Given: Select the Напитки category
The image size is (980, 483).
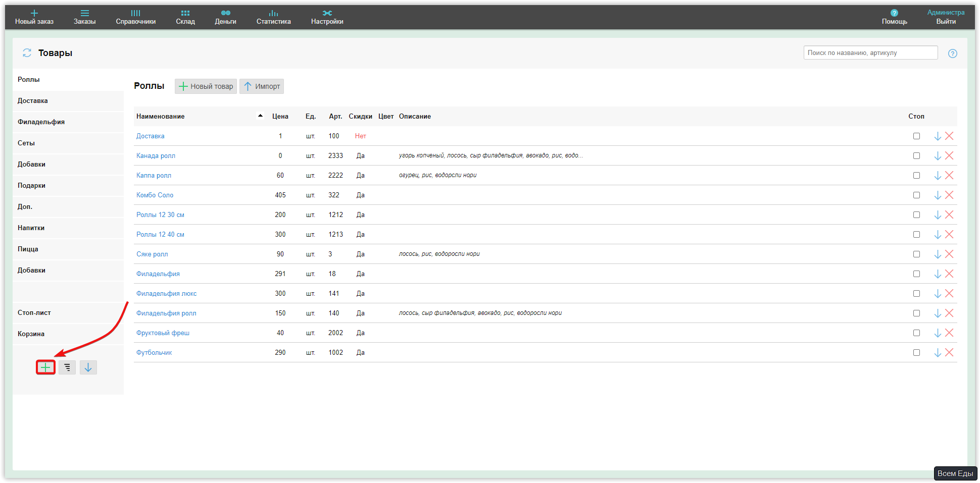Looking at the screenshot, I should [68, 228].
